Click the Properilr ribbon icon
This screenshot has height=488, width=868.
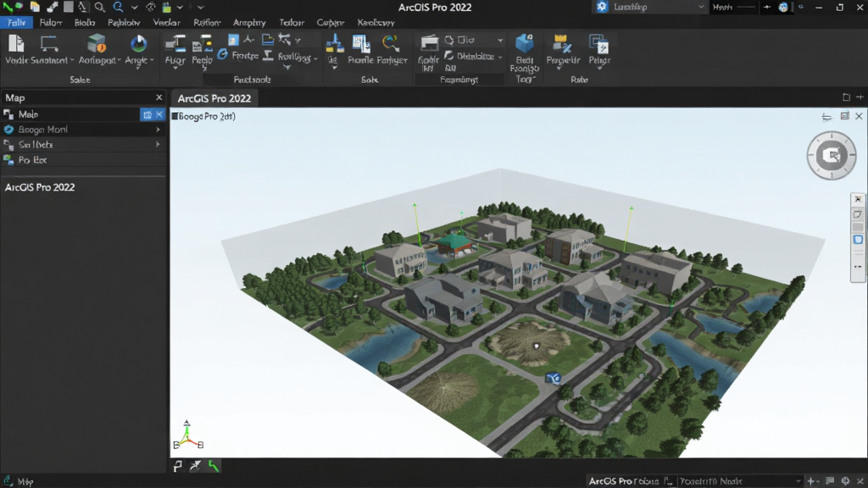pyautogui.click(x=562, y=43)
